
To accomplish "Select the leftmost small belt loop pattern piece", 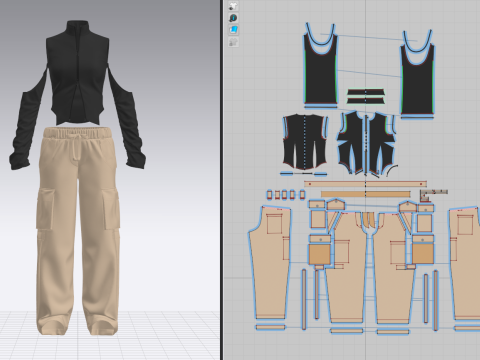I will pos(269,195).
